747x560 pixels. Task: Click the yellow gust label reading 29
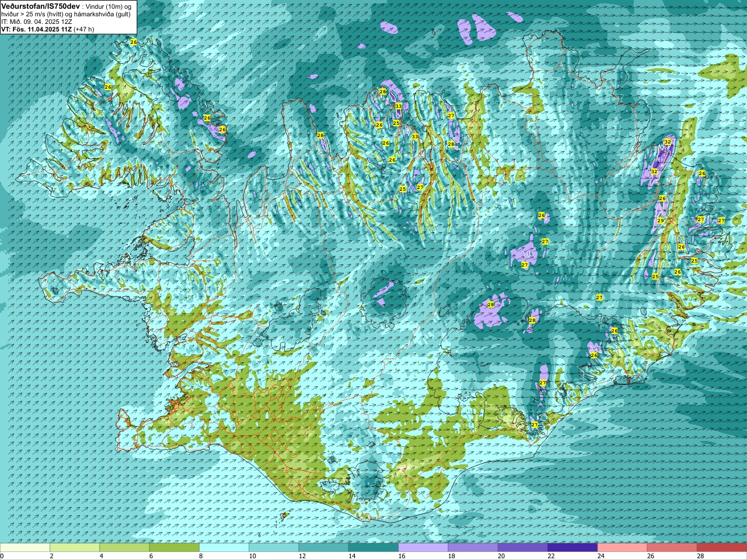(x=661, y=220)
